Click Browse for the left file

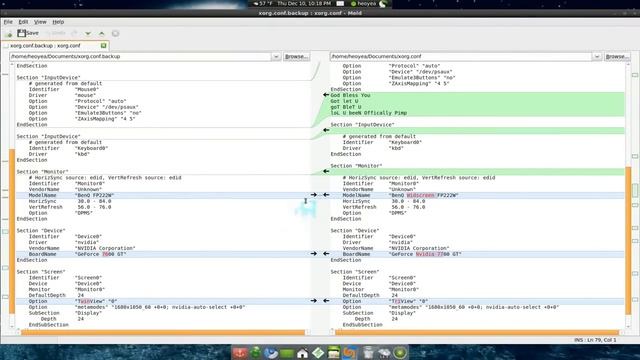click(296, 56)
